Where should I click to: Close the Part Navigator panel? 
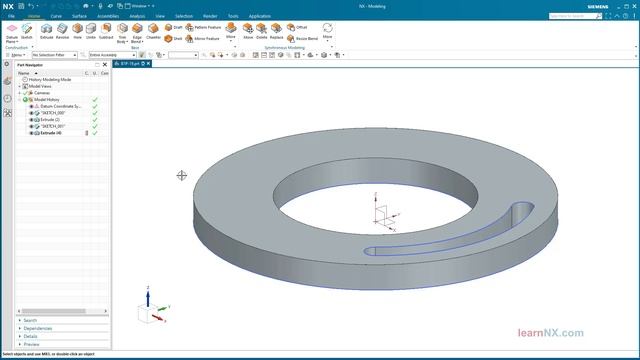point(104,64)
